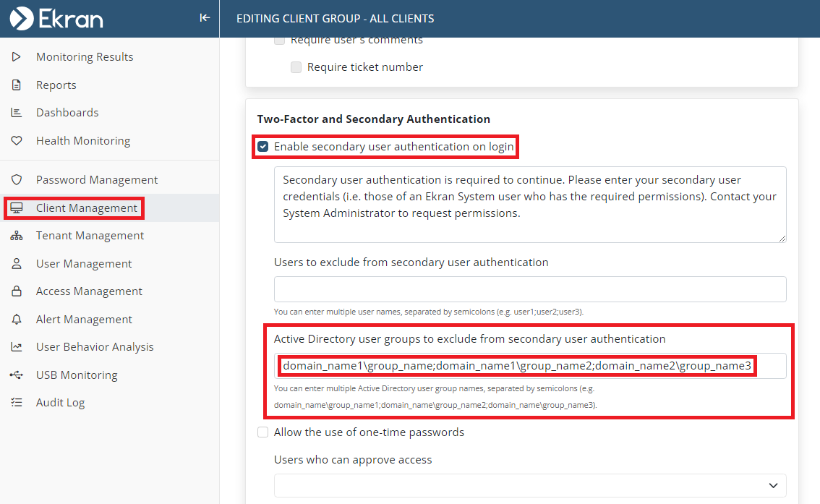Collapse the sidebar using the arrow icon
Image resolution: width=820 pixels, height=504 pixels.
[x=205, y=18]
